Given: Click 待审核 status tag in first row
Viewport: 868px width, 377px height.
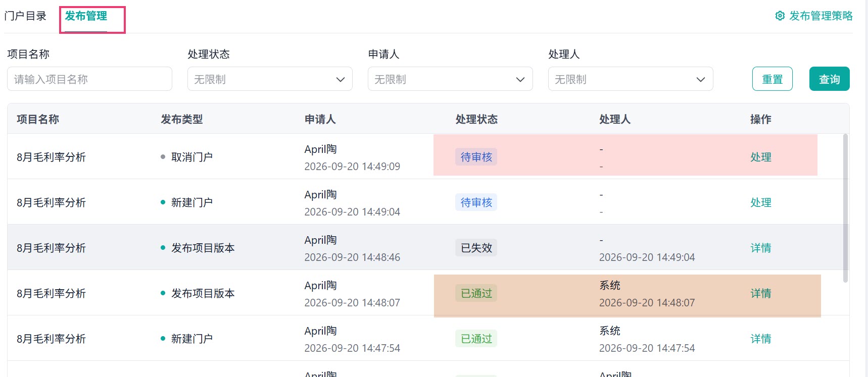Looking at the screenshot, I should click(x=476, y=157).
